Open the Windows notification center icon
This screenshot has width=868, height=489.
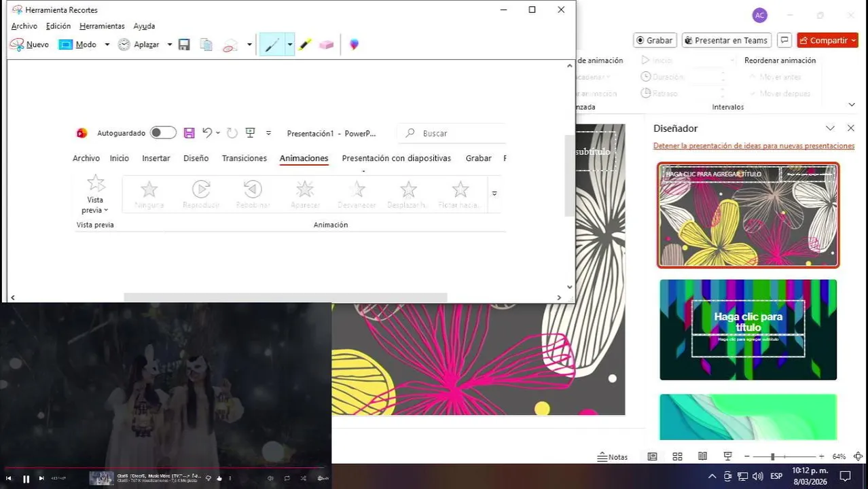846,476
